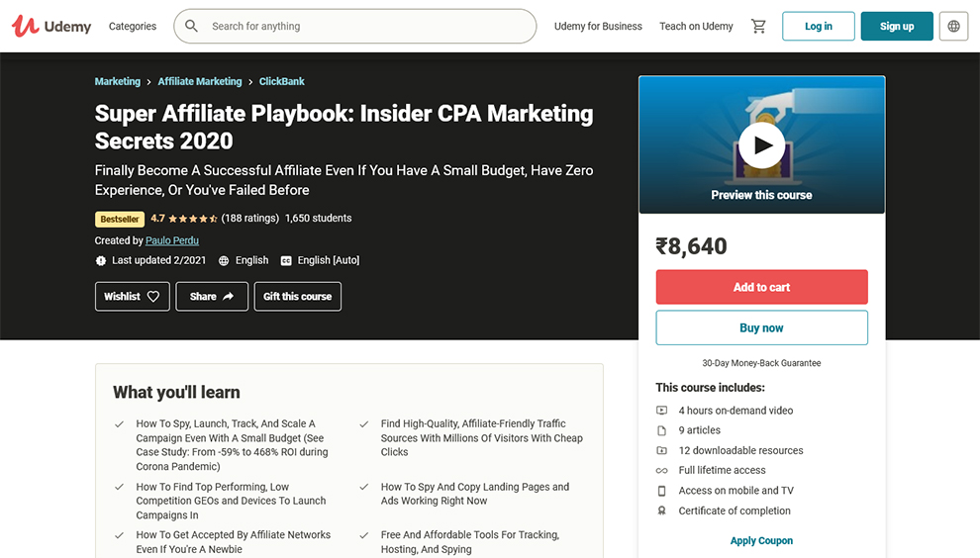Open the Marketing breadcrumb
The image size is (980, 558).
118,81
